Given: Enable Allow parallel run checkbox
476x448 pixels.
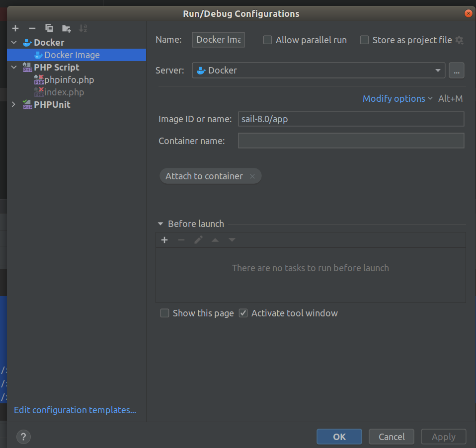Looking at the screenshot, I should pyautogui.click(x=267, y=40).
